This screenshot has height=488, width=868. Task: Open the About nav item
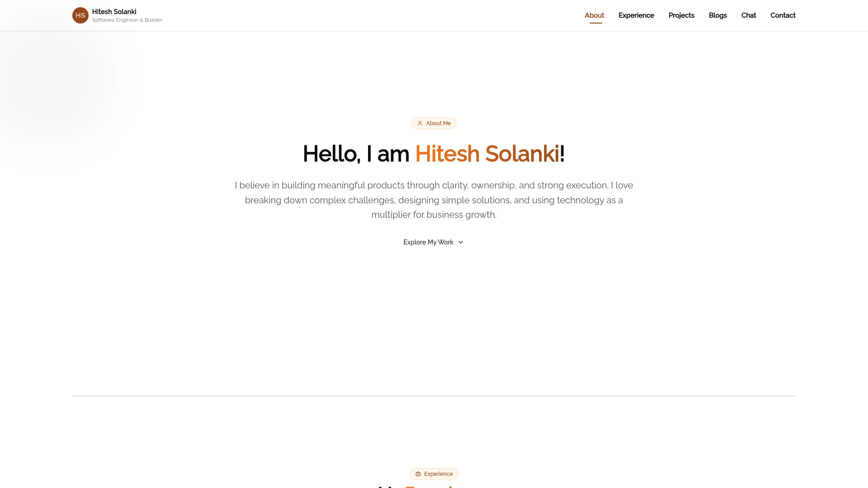pos(594,15)
